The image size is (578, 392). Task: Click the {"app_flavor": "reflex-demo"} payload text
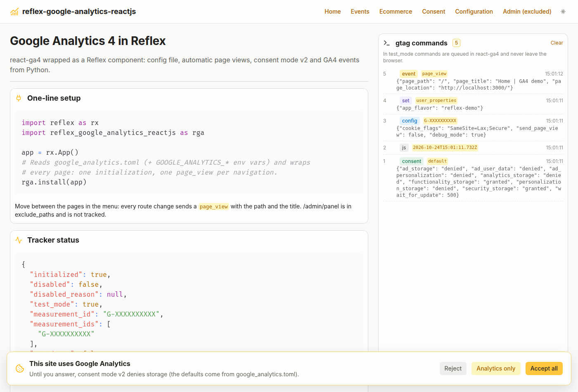[x=440, y=108]
